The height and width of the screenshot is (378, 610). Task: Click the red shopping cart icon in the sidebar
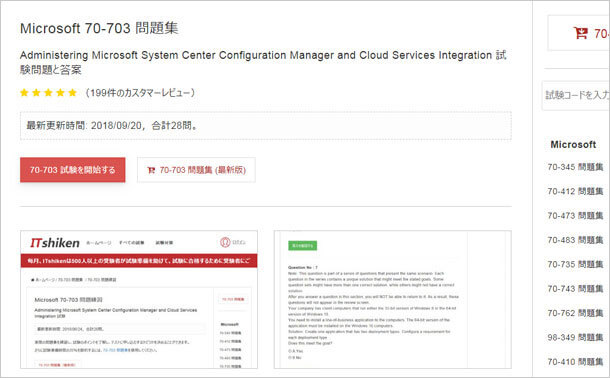580,33
